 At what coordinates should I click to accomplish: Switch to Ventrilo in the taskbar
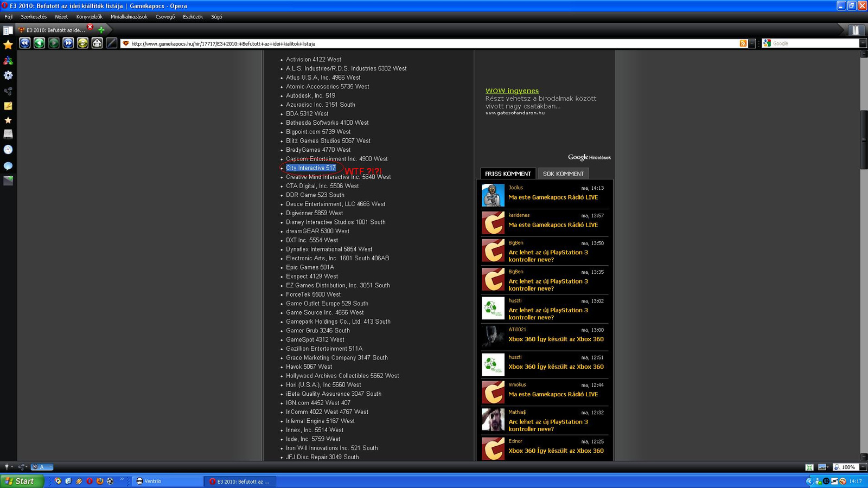click(x=167, y=481)
